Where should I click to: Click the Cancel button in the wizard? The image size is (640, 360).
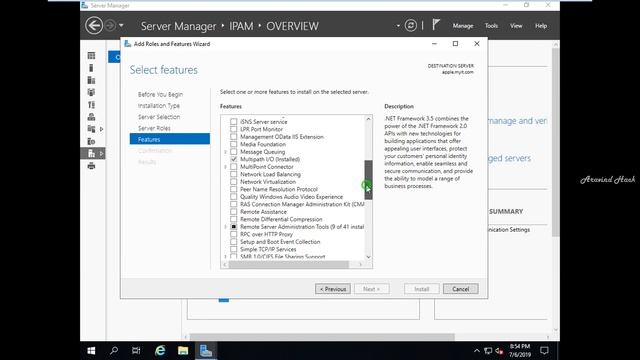(x=460, y=289)
